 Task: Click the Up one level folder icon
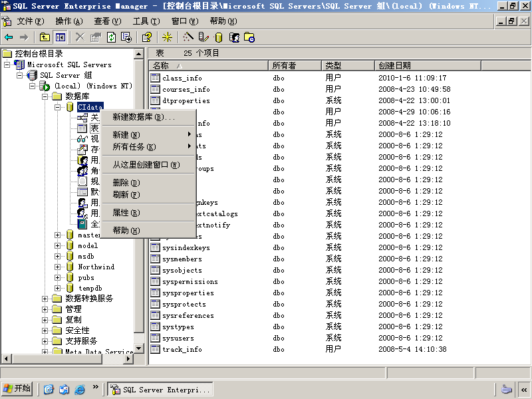click(x=45, y=37)
